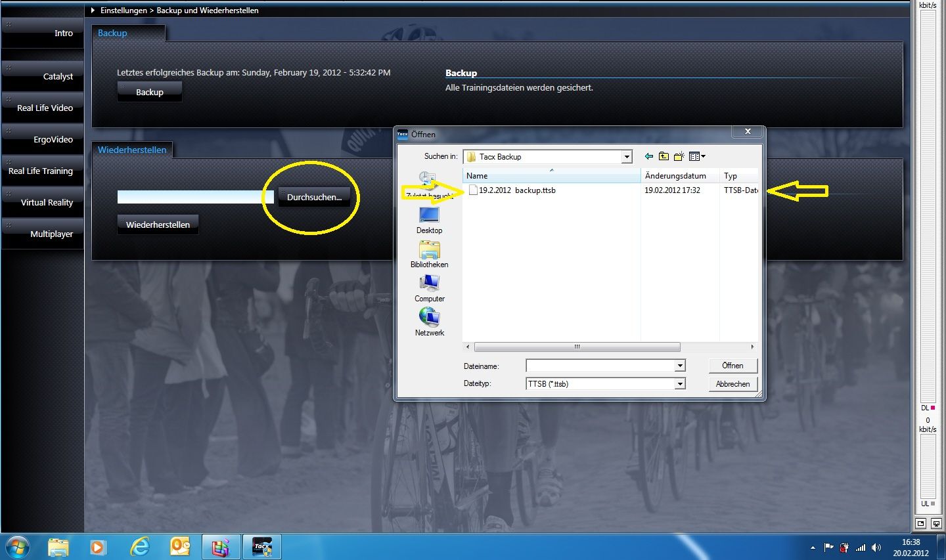Select the Wiederherstellen tab header
This screenshot has height=560, width=946.
coord(132,150)
